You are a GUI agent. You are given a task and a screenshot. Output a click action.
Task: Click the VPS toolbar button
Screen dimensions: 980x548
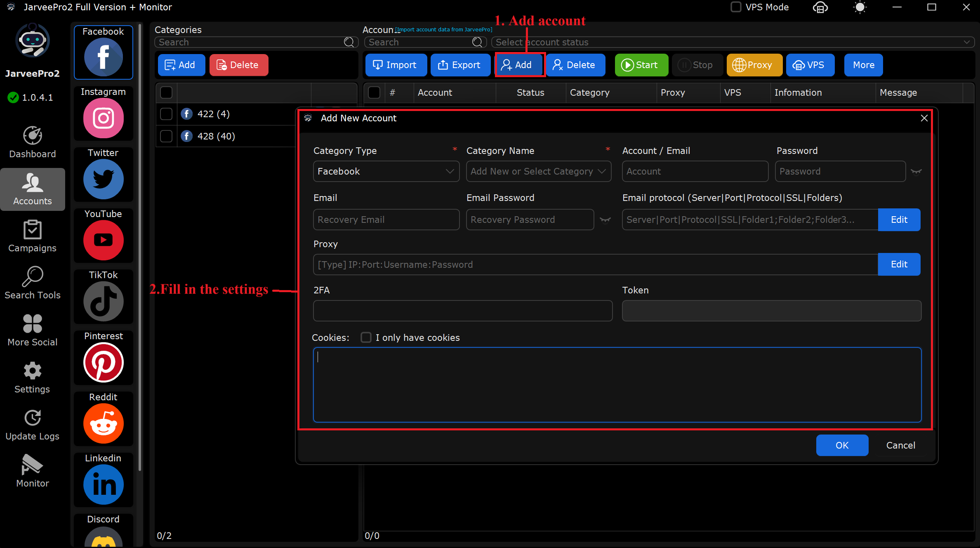pos(810,65)
